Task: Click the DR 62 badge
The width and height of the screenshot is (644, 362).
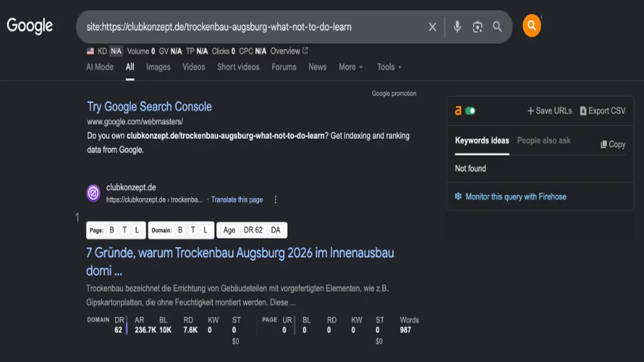Action: click(253, 230)
